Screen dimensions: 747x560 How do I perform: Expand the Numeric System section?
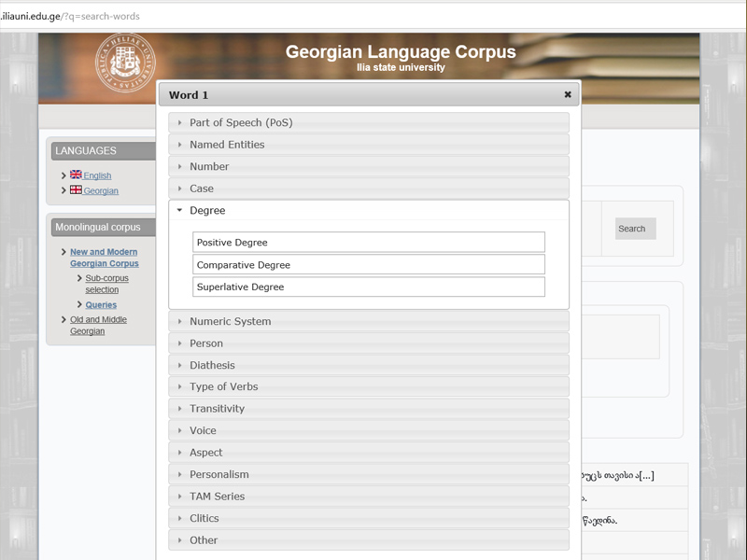369,321
